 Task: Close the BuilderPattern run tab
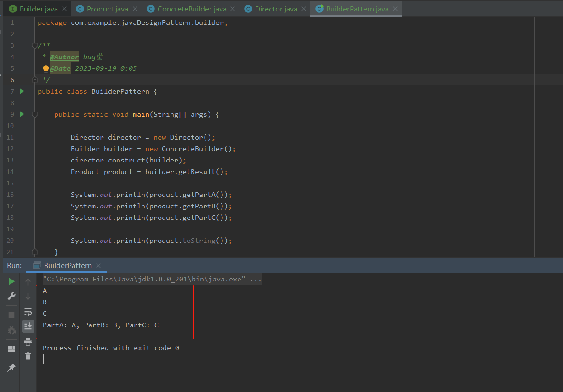pos(98,266)
